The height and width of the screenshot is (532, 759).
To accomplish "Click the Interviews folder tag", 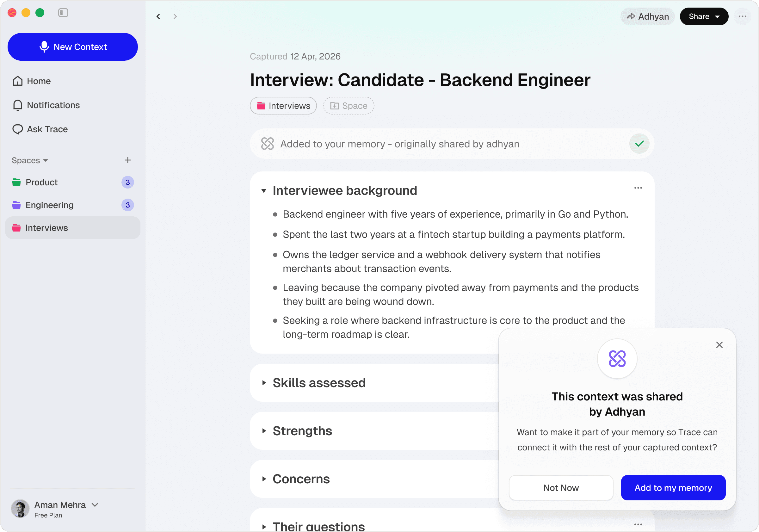I will pyautogui.click(x=283, y=106).
